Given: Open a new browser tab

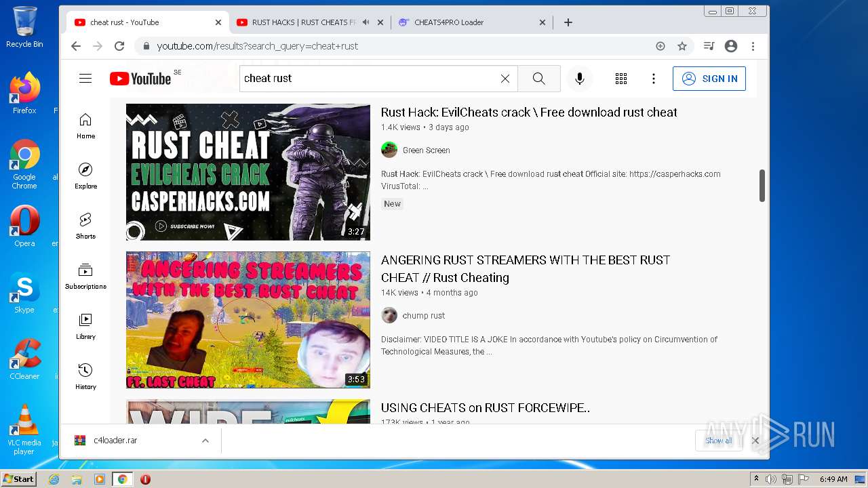Looking at the screenshot, I should pyautogui.click(x=568, y=22).
